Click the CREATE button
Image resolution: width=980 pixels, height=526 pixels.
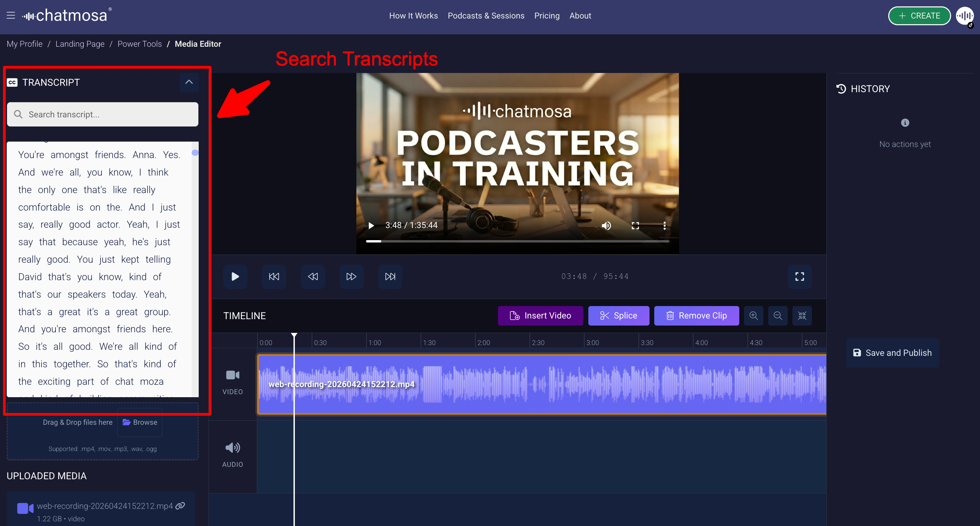pyautogui.click(x=919, y=15)
